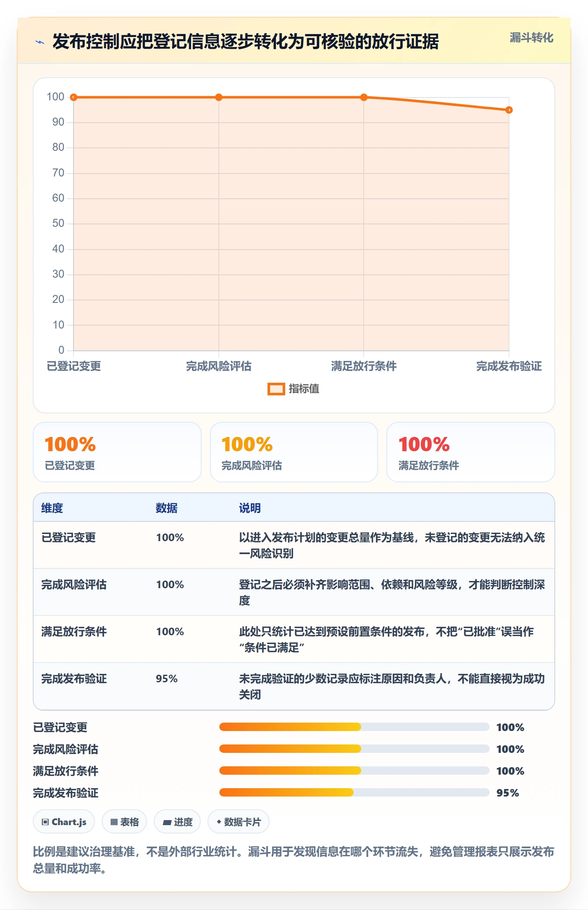Click the chart card main title text

tap(246, 42)
